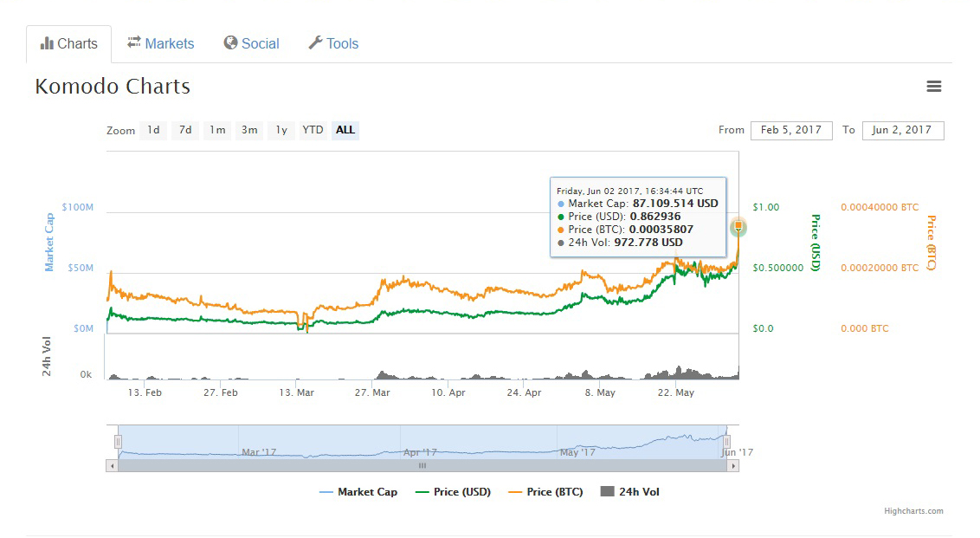Click the Highcharts.com credit link
Image resolution: width=980 pixels, height=538 pixels.
point(913,511)
